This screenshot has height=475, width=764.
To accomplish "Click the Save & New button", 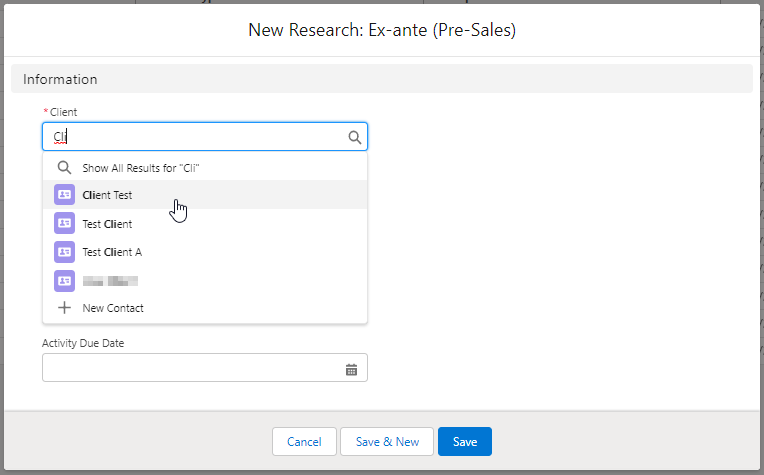I will click(x=387, y=441).
